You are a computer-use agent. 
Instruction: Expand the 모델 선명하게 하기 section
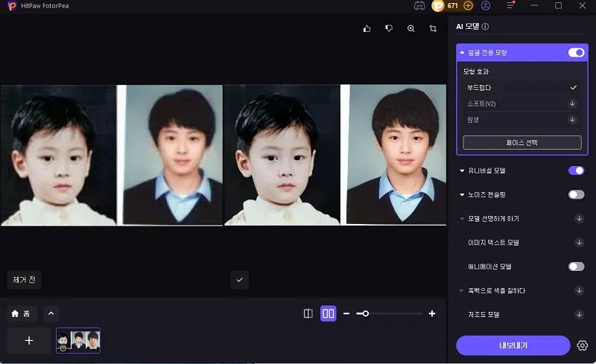(462, 219)
